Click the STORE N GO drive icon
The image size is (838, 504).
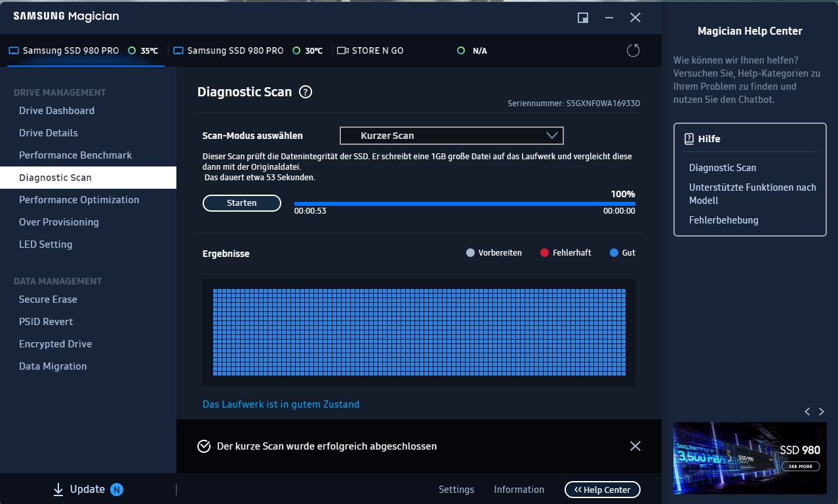(342, 50)
